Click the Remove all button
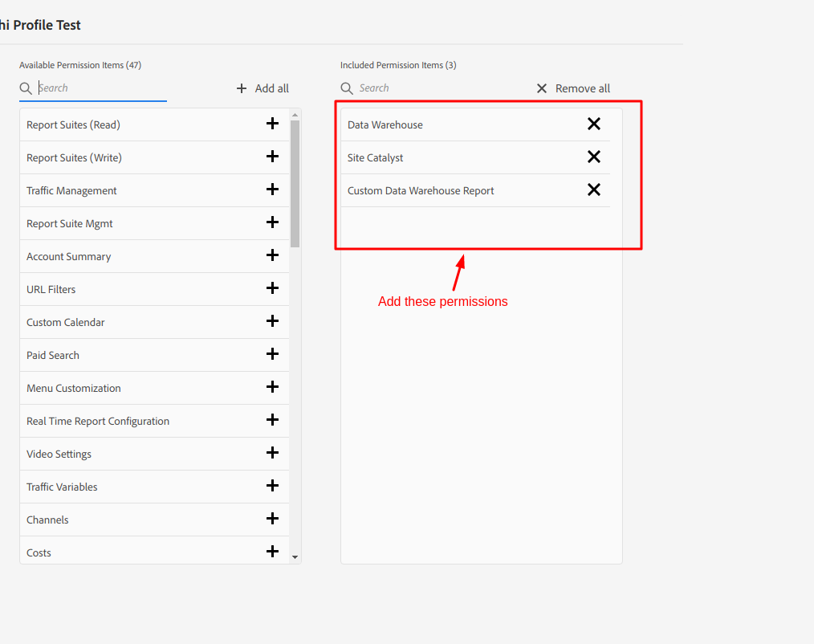Screen dimensions: 814x644 pos(572,88)
